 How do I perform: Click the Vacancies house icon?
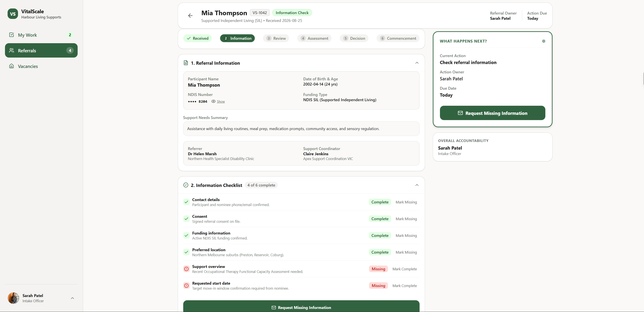click(x=11, y=66)
